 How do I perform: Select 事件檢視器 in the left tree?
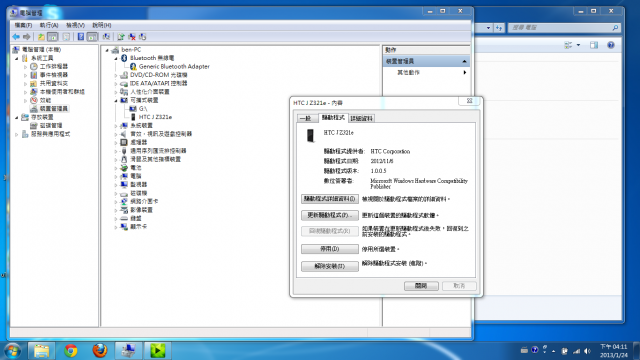click(53, 75)
